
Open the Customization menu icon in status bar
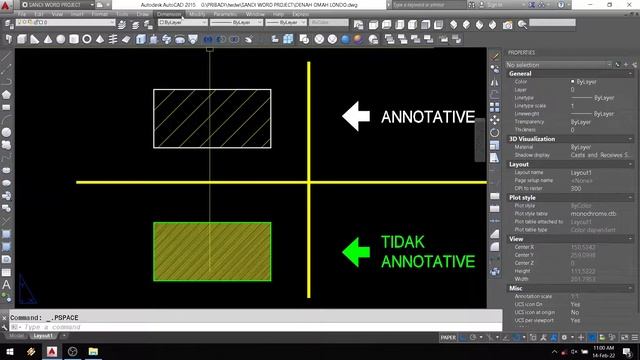click(635, 338)
